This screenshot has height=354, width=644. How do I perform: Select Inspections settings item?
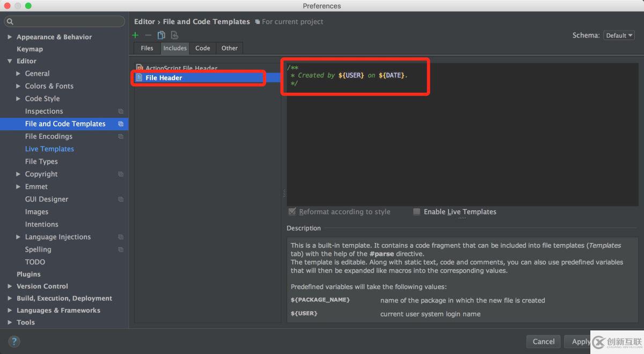44,112
